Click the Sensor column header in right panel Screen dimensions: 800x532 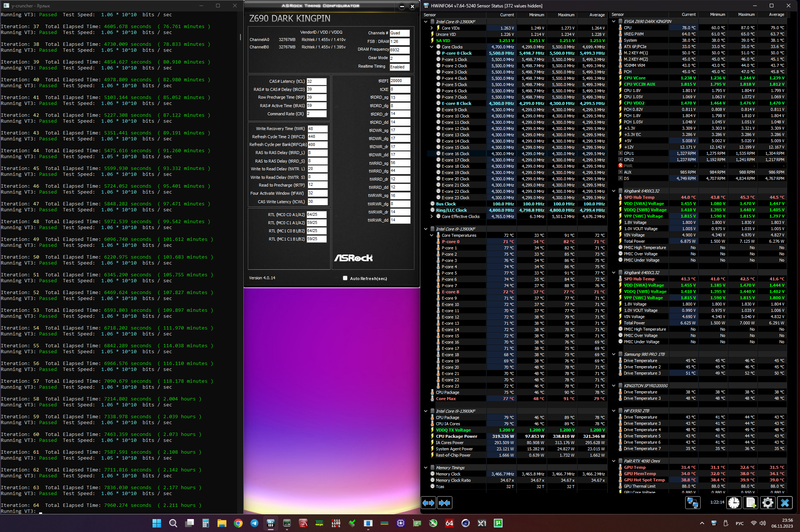[618, 15]
